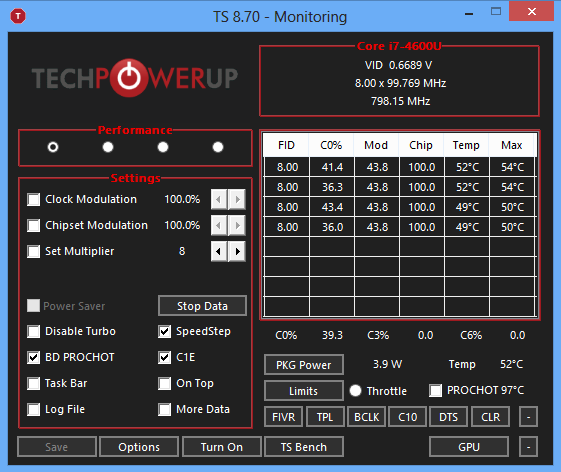Click the Max column header

click(512, 145)
